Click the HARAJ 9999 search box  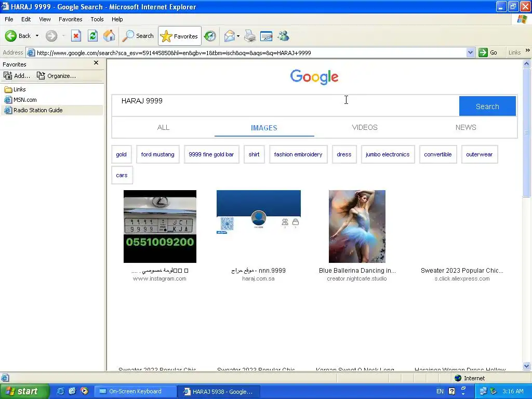click(x=285, y=106)
